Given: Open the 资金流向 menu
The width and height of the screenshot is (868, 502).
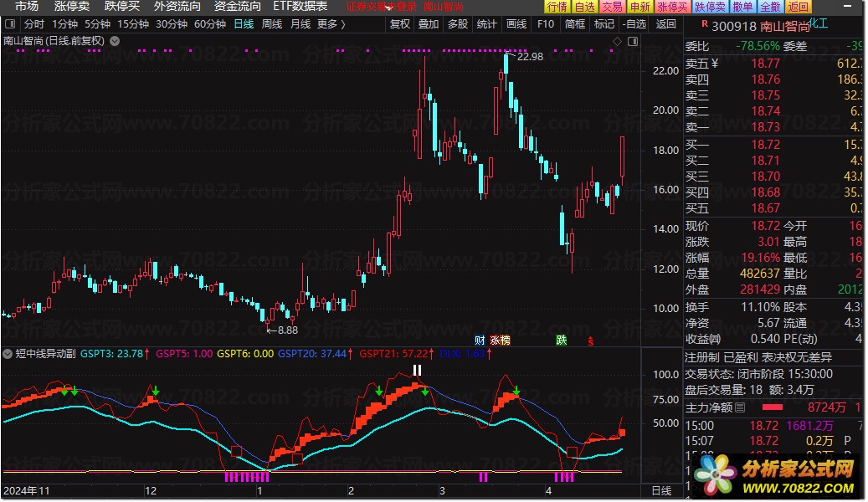Looking at the screenshot, I should (238, 7).
